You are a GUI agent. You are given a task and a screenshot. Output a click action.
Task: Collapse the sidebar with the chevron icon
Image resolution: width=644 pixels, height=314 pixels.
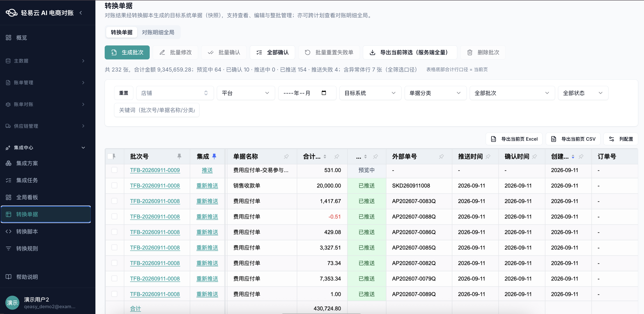[x=81, y=13]
